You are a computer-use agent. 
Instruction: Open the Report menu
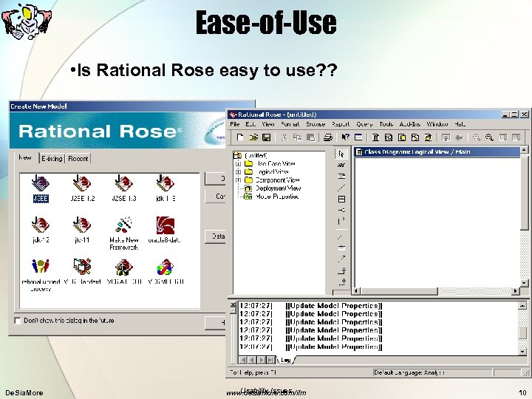point(341,124)
